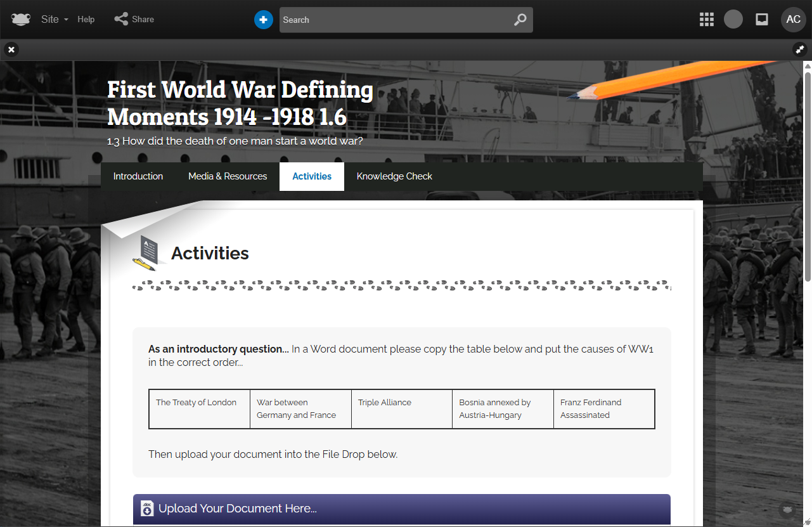
Task: Open the Media & Resources tab
Action: click(x=228, y=176)
